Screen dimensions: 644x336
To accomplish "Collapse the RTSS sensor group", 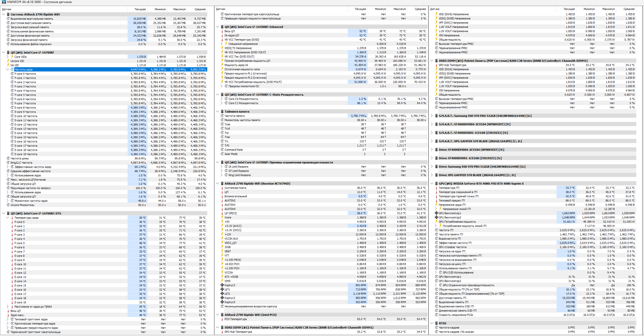I will tap(432, 323).
